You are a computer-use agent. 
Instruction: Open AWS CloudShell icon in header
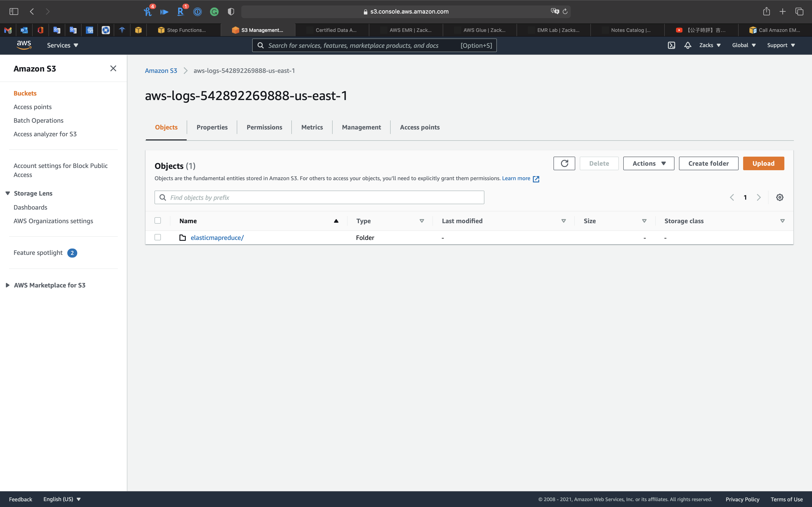671,45
